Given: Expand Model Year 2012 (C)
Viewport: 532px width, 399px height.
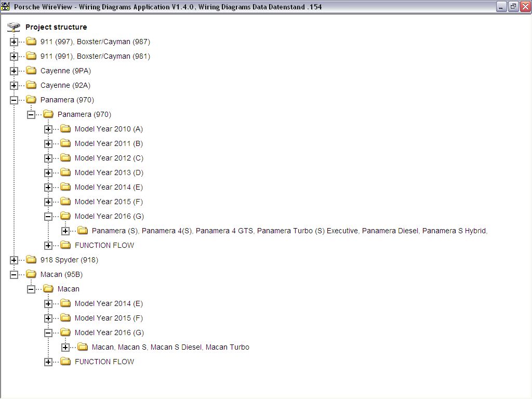Looking at the screenshot, I should coord(48,159).
